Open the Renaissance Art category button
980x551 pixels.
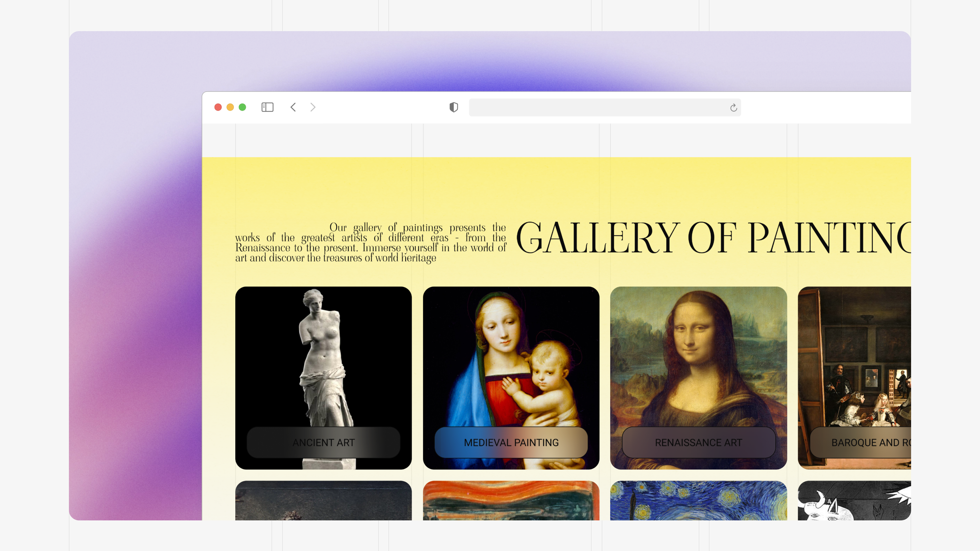[x=699, y=443]
